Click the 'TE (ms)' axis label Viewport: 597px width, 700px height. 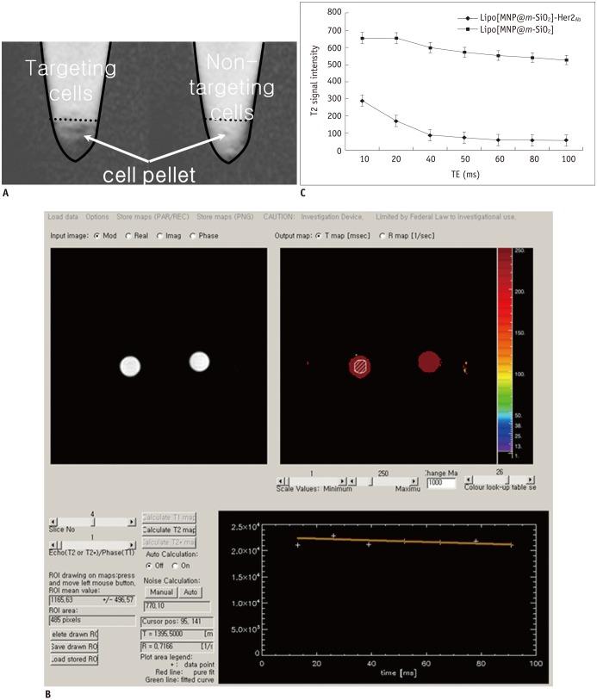(465, 174)
